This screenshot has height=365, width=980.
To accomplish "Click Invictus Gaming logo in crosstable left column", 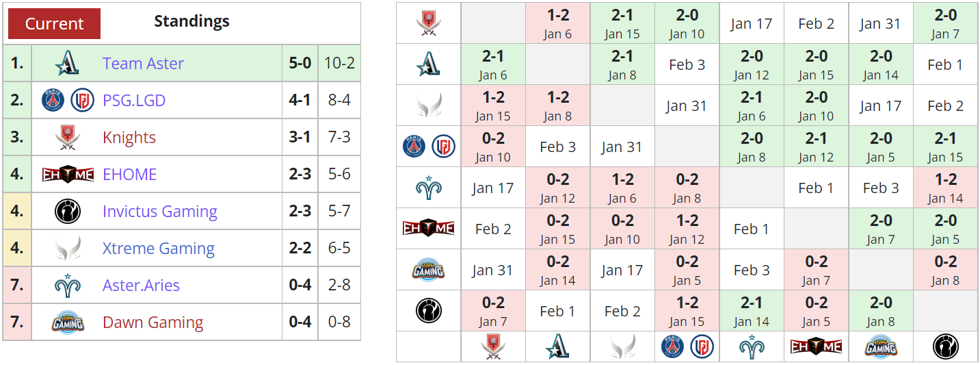I will tap(429, 311).
